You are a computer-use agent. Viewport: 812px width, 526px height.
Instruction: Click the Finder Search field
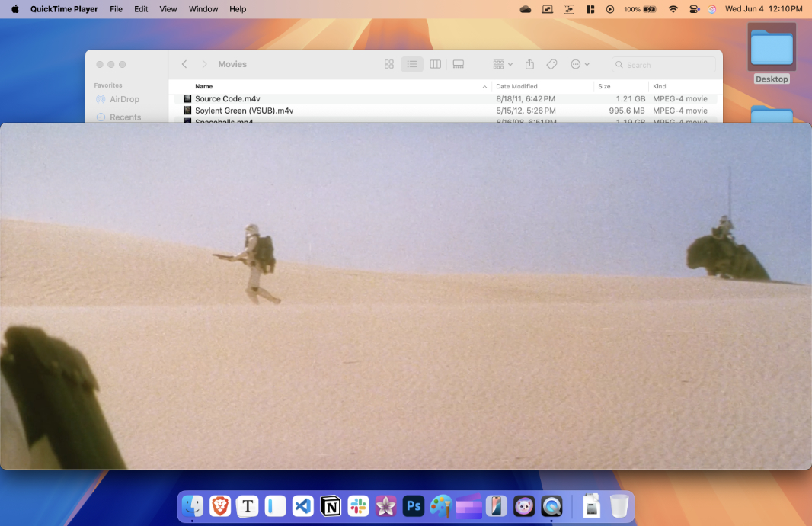point(663,65)
